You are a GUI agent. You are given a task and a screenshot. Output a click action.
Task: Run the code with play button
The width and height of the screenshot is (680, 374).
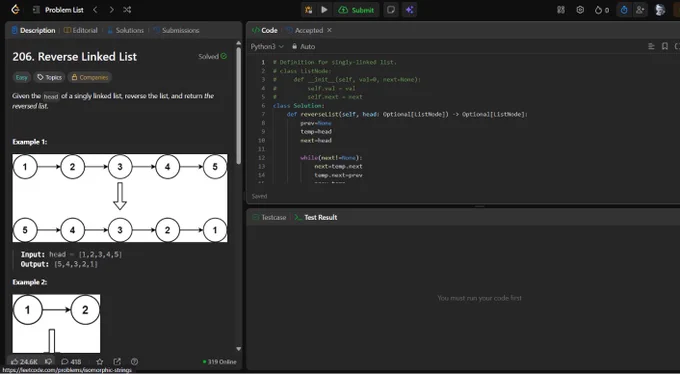point(324,10)
